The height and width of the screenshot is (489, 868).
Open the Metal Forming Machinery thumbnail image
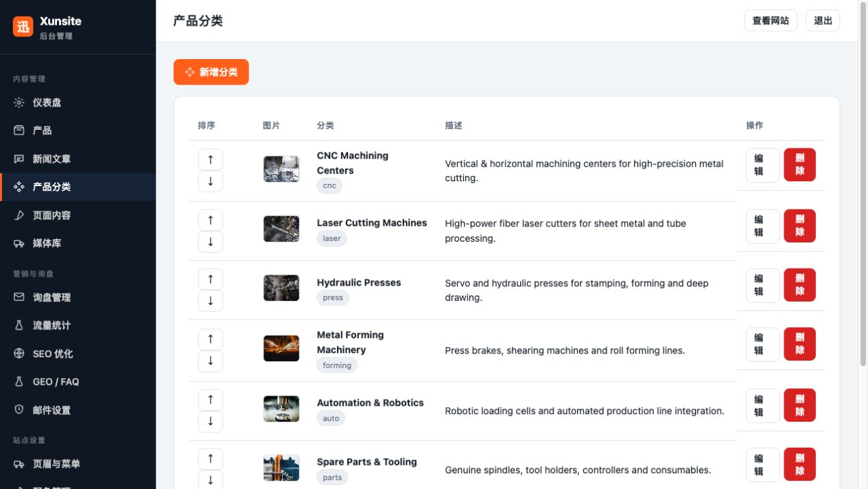click(281, 348)
